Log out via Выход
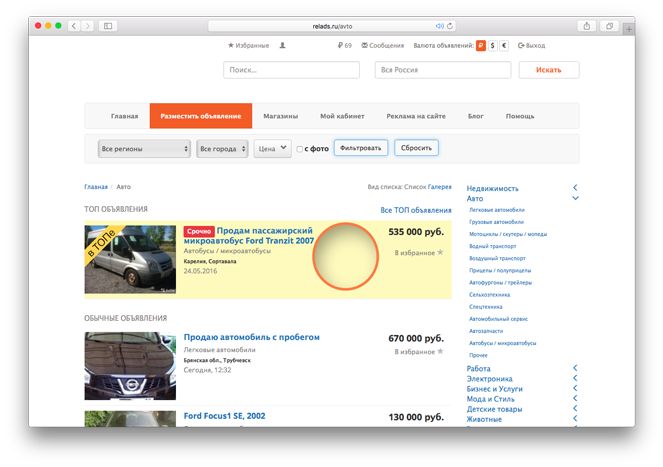Viewport: 663px width, 467px height. coord(531,45)
